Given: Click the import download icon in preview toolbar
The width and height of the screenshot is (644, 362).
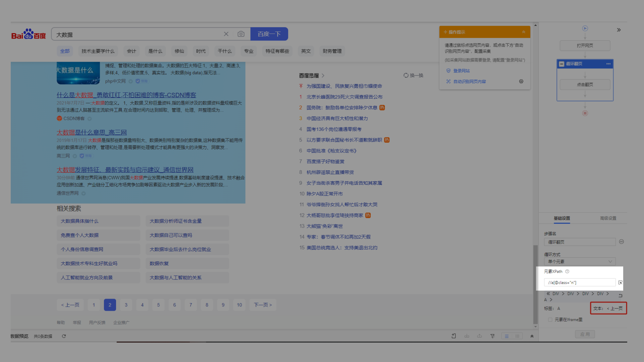Looking at the screenshot, I should [x=467, y=336].
